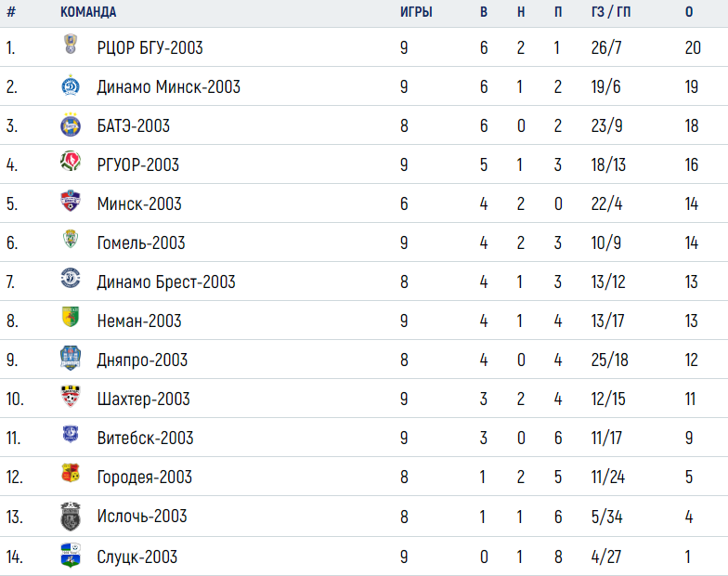Click the Ислочь-2003 grey shield badge

[71, 517]
